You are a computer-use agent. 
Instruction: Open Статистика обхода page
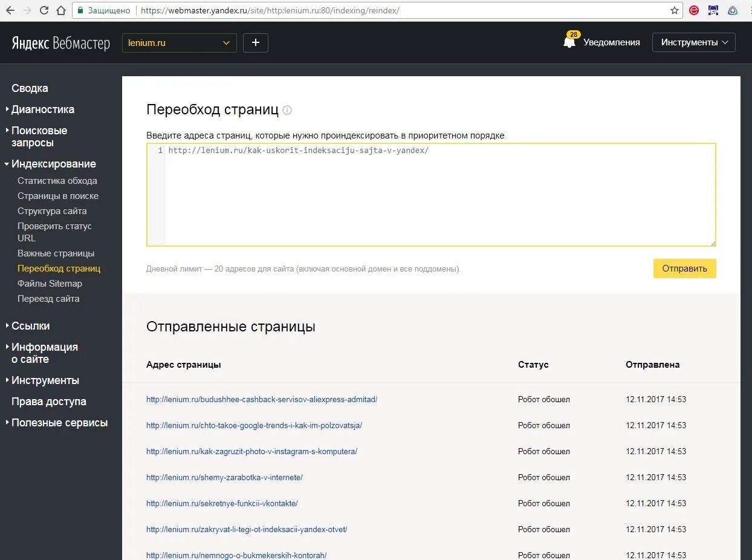tap(57, 181)
